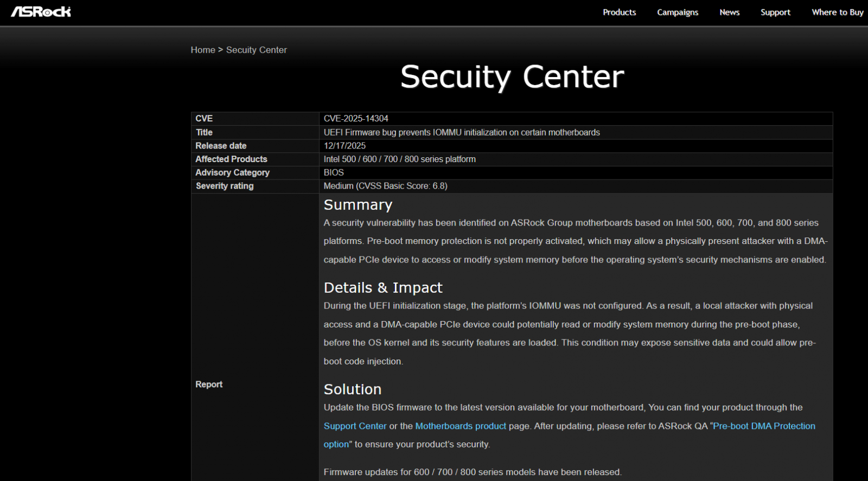
Task: Go to the News section
Action: (729, 12)
